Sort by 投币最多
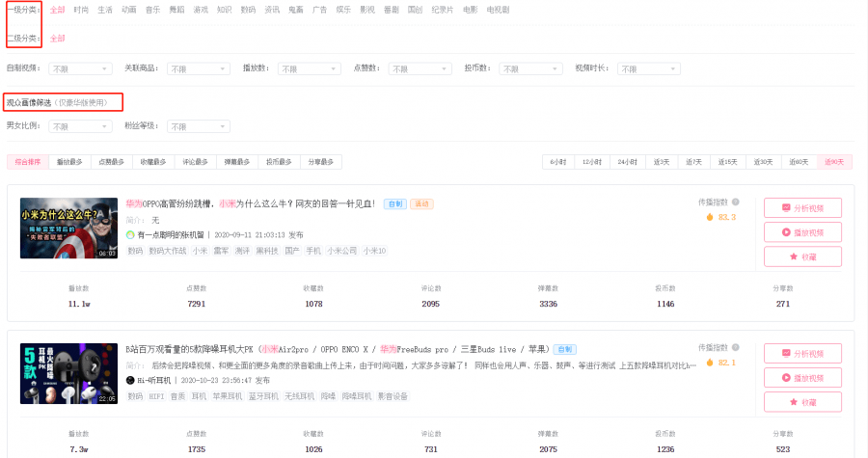 [279, 162]
